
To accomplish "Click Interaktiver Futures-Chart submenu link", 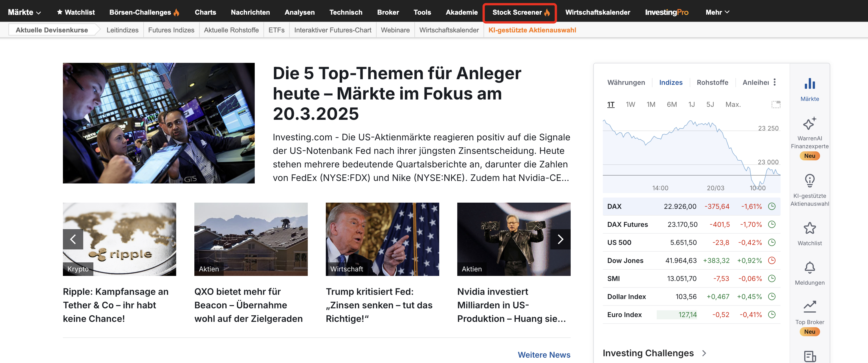I will (333, 30).
